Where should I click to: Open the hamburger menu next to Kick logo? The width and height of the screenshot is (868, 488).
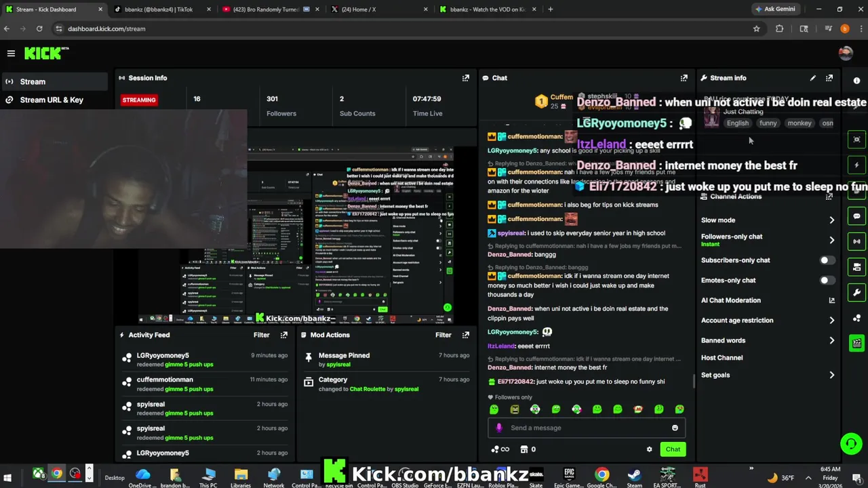pyautogui.click(x=11, y=53)
